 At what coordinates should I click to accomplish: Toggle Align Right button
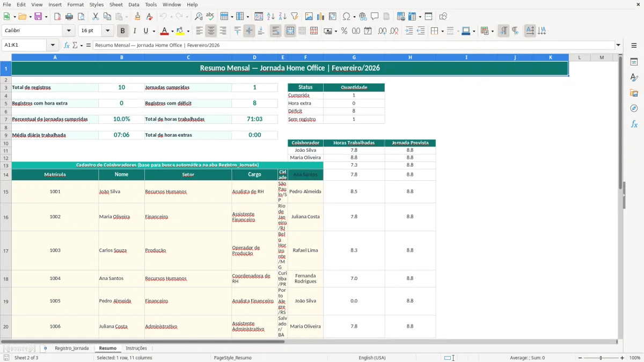coord(223,31)
